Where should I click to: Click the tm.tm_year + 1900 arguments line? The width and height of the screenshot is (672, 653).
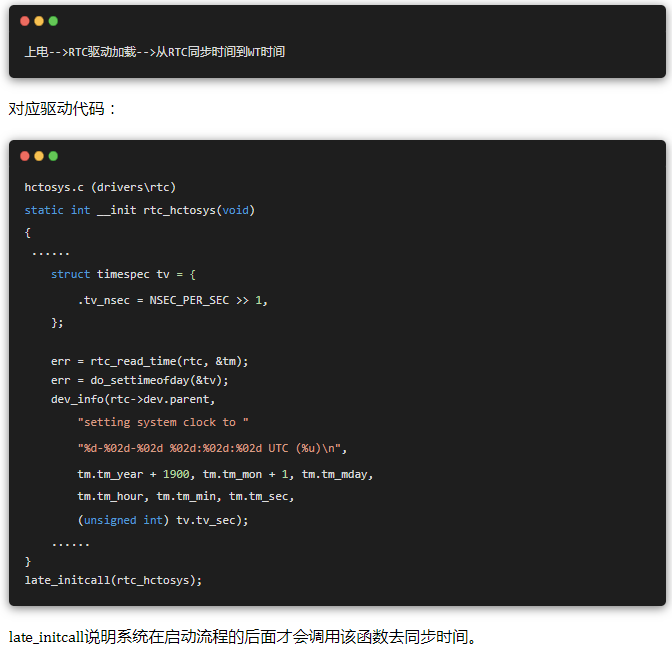[225, 474]
